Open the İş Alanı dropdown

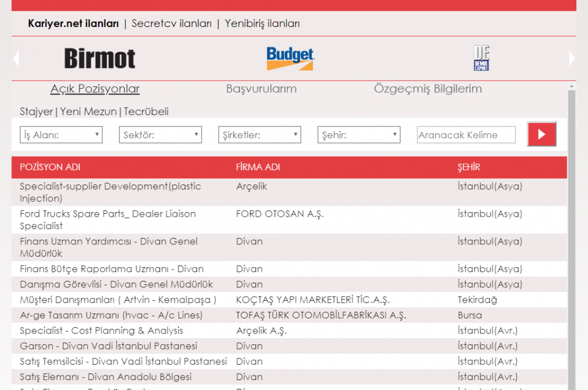(61, 134)
